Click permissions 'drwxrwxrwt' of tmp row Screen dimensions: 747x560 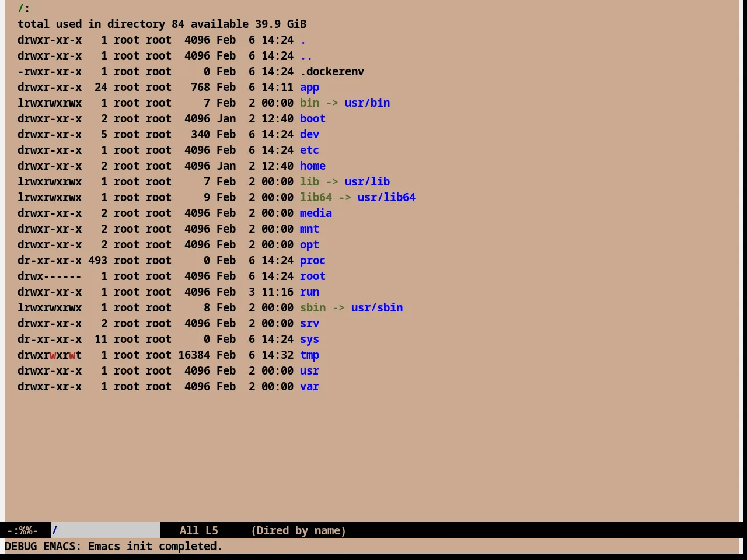[50, 355]
